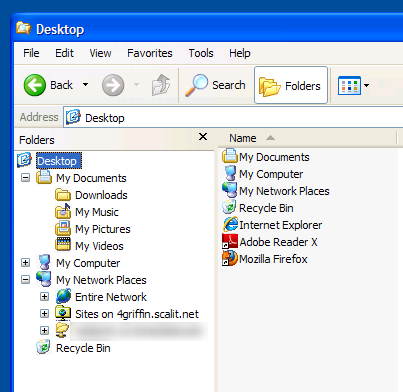Open the Views dropdown arrow
The width and height of the screenshot is (403, 392).
(x=367, y=85)
